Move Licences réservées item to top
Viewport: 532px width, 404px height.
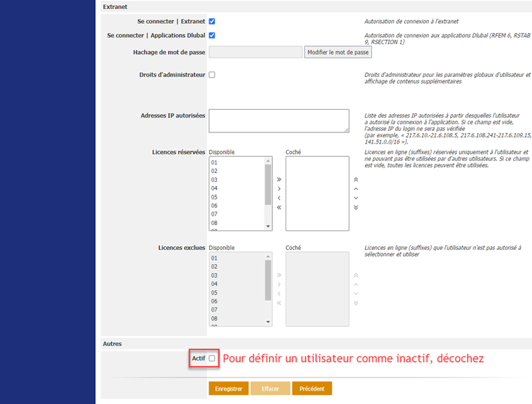[356, 179]
